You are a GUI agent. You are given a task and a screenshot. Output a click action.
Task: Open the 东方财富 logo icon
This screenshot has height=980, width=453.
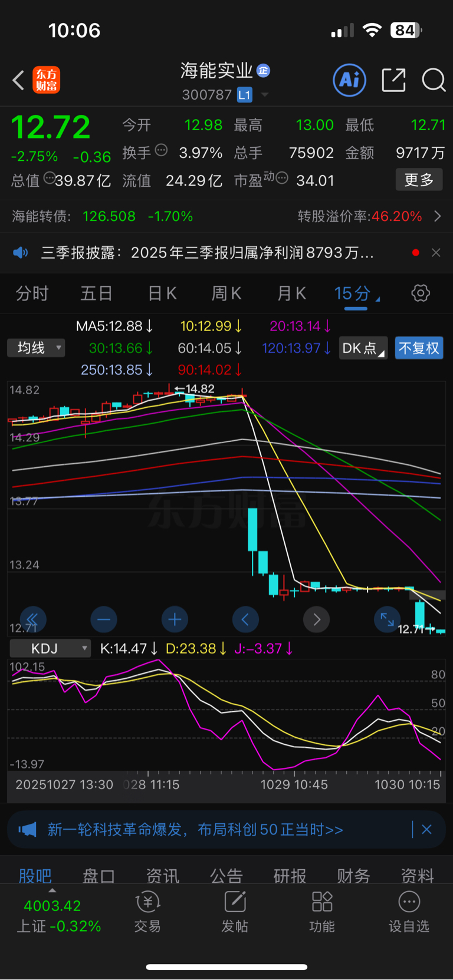pyautogui.click(x=46, y=80)
